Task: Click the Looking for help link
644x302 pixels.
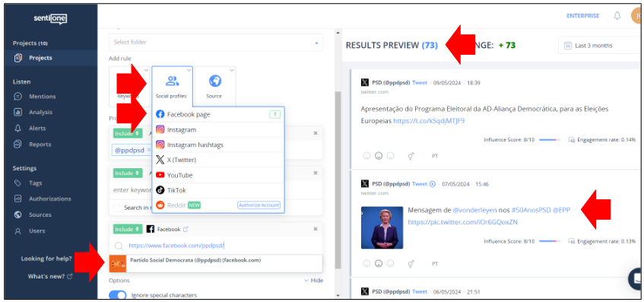Action: (x=46, y=259)
